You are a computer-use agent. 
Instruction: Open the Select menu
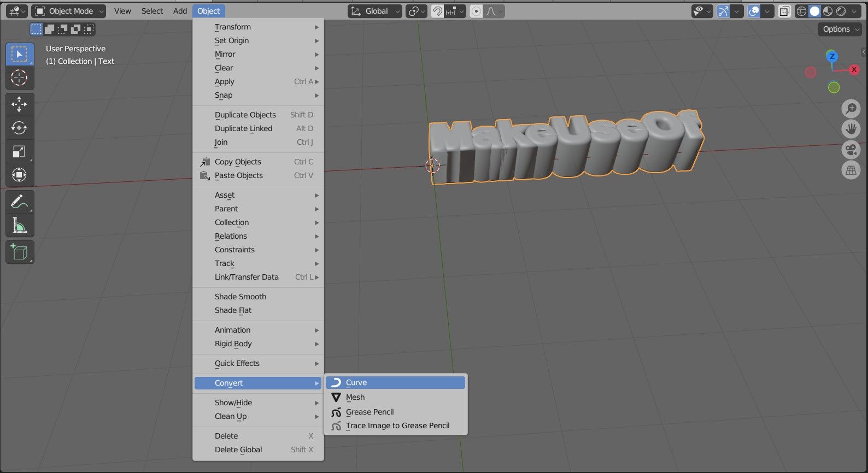pyautogui.click(x=152, y=11)
